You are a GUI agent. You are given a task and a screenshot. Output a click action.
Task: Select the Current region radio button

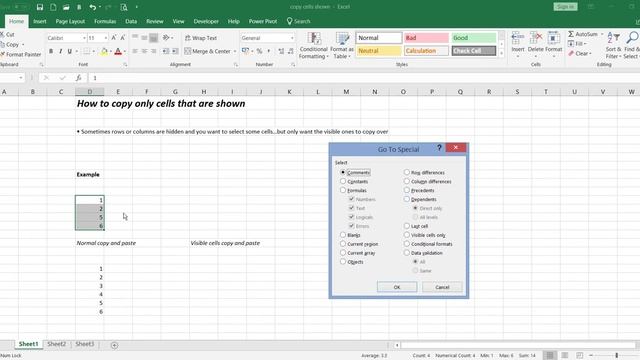point(343,244)
